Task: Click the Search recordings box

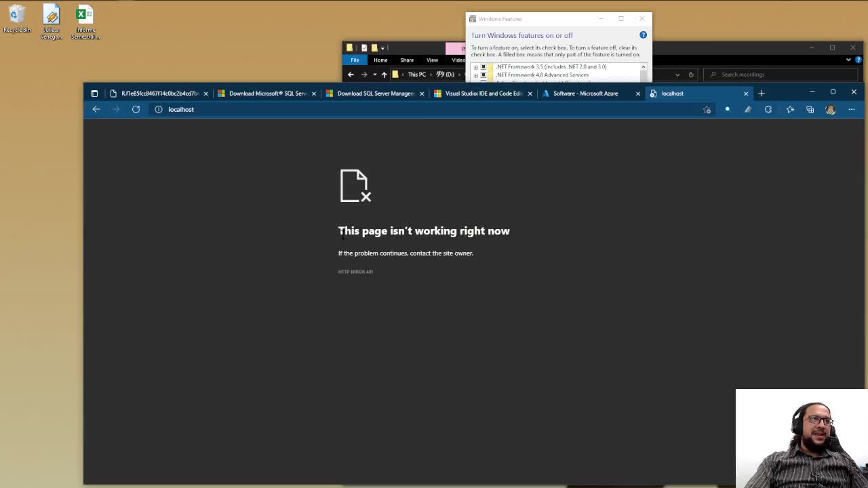Action: point(782,75)
